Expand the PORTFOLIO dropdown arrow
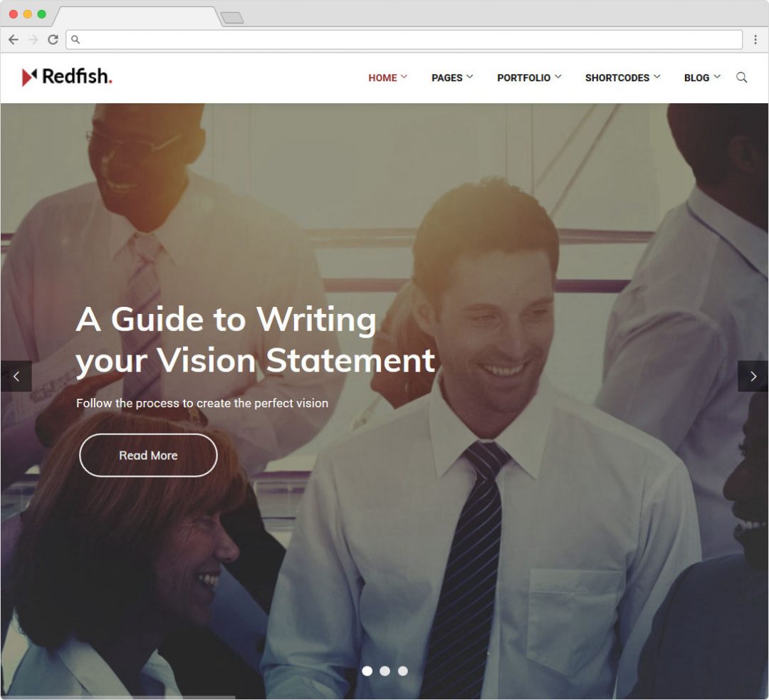The height and width of the screenshot is (700, 769). coord(558,77)
